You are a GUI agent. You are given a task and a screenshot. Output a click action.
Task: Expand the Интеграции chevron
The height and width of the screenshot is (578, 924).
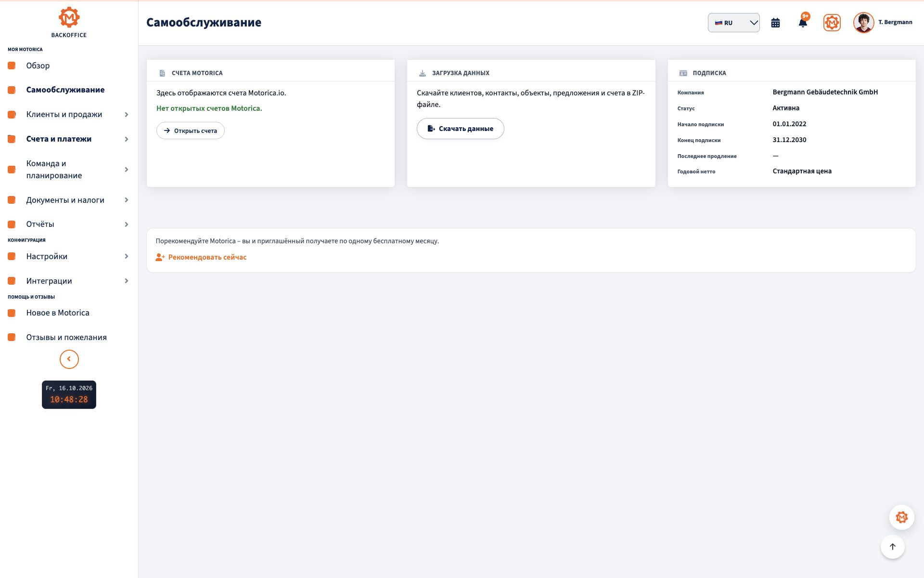point(127,281)
